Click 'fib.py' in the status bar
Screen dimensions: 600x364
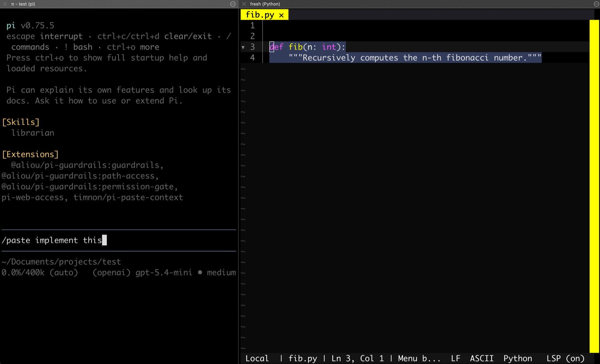click(303, 358)
